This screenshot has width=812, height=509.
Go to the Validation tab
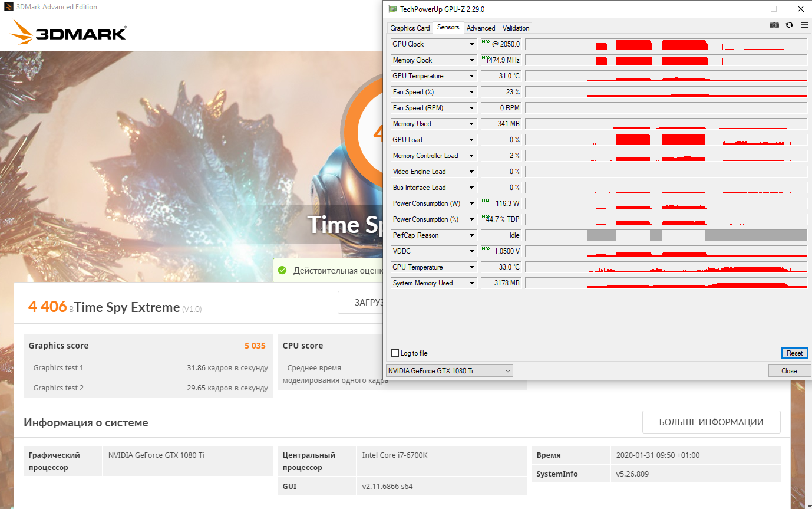tap(516, 28)
